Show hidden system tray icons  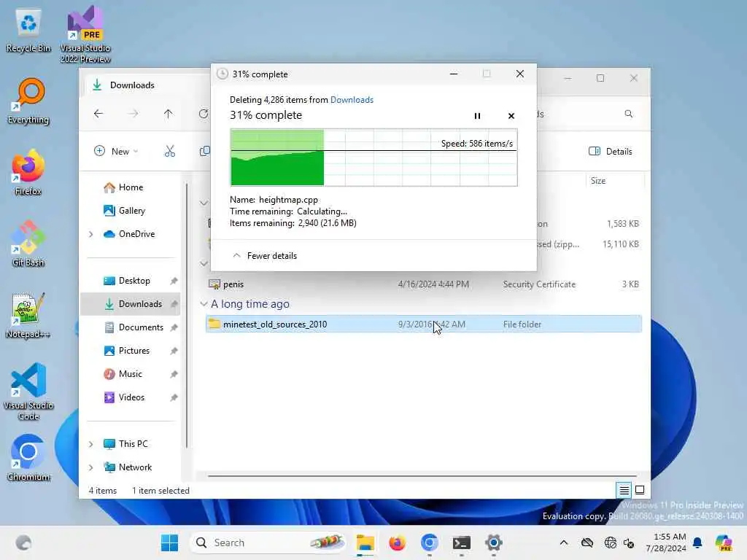[564, 542]
